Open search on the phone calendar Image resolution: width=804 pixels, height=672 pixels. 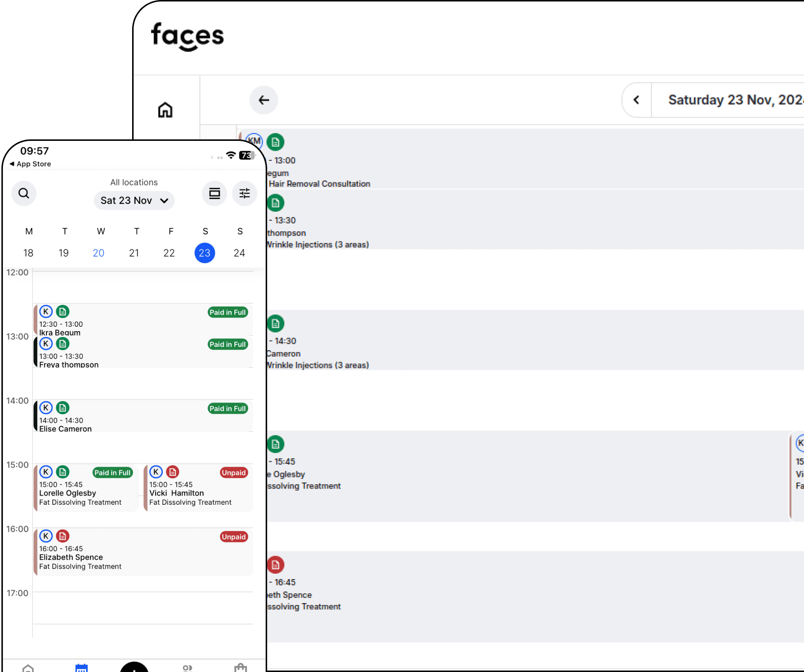(x=23, y=193)
